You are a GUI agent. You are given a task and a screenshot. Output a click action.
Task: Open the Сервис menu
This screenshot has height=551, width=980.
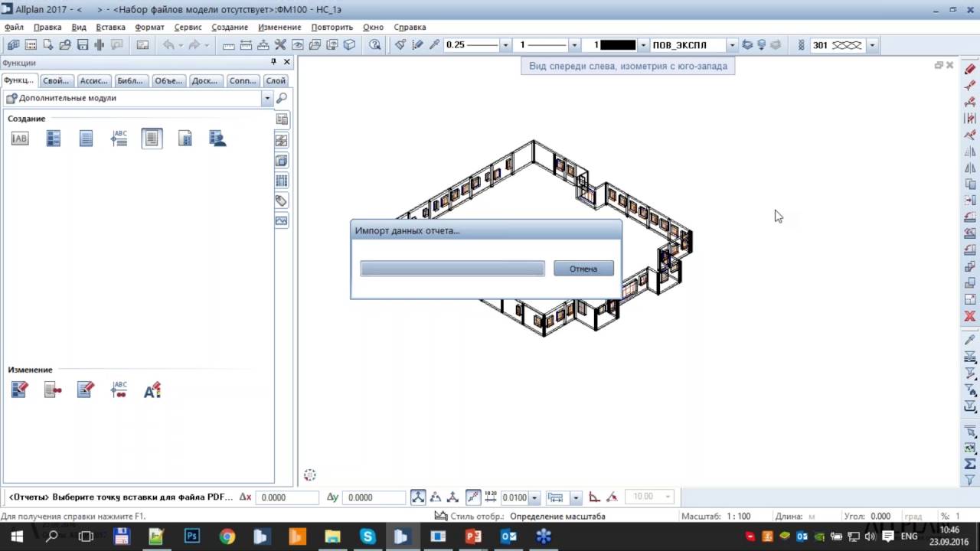pos(188,27)
